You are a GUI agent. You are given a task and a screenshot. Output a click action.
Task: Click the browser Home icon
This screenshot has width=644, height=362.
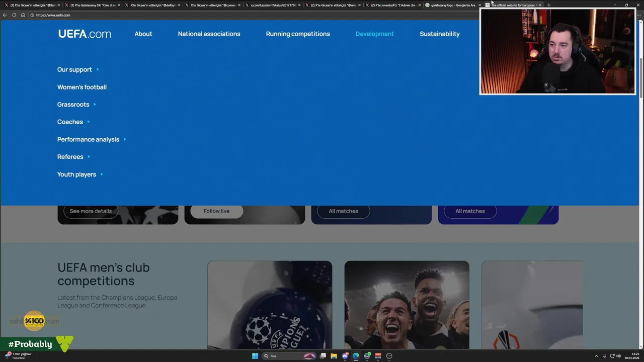23,15
